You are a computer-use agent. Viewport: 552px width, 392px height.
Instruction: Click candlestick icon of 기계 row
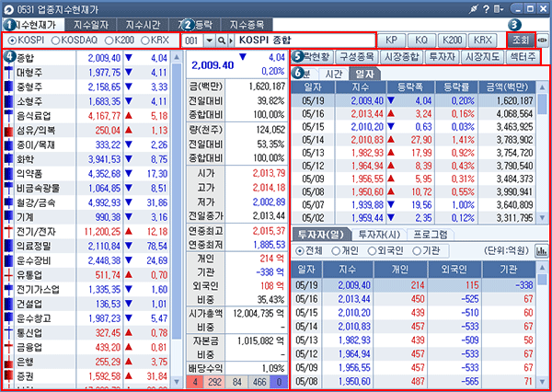click(8, 217)
